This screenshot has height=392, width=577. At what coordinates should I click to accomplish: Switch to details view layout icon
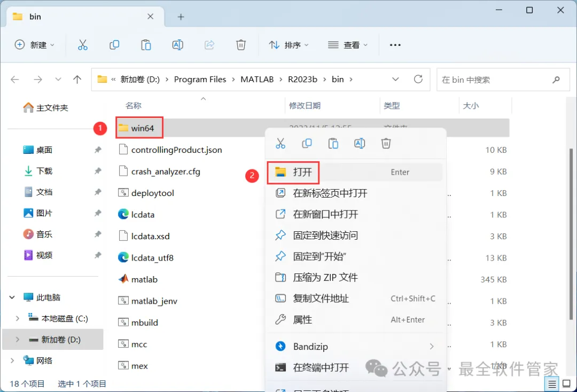tap(552, 384)
